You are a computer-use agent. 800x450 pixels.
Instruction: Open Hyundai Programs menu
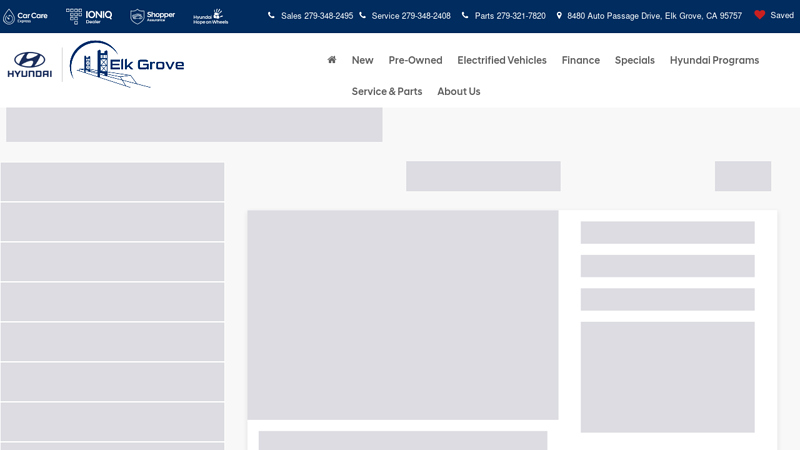(x=714, y=60)
